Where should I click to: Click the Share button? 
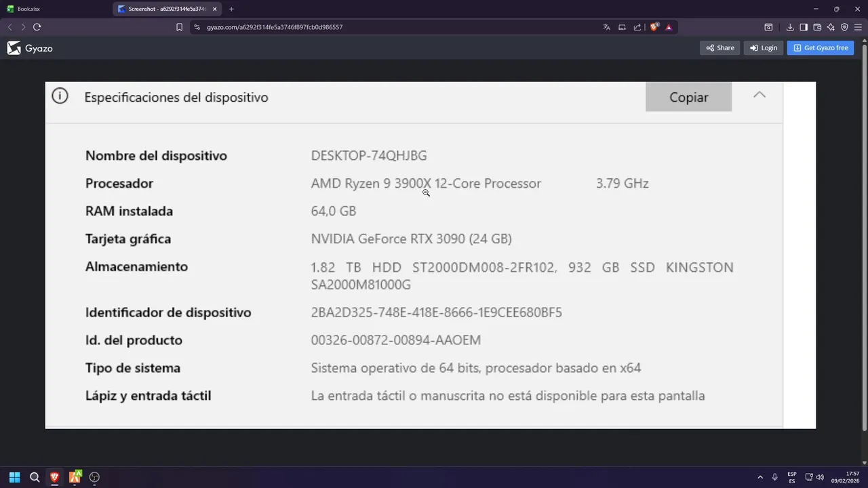pyautogui.click(x=720, y=48)
